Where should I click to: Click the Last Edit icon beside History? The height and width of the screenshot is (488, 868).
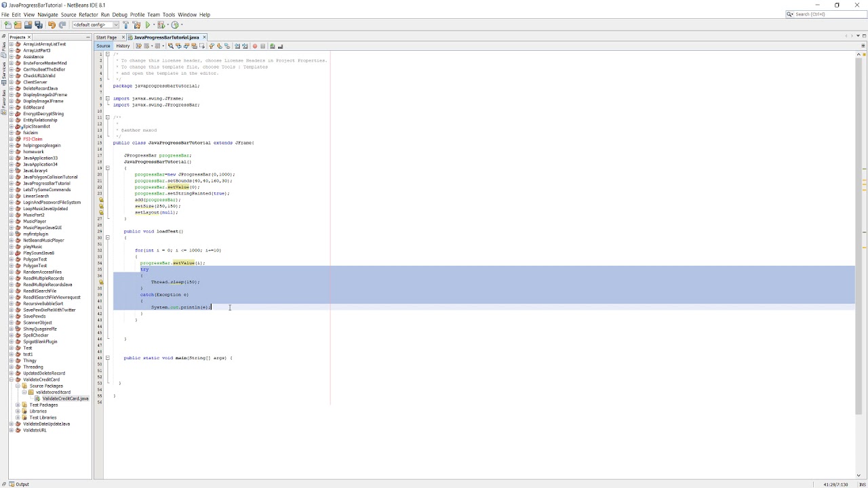(x=138, y=46)
